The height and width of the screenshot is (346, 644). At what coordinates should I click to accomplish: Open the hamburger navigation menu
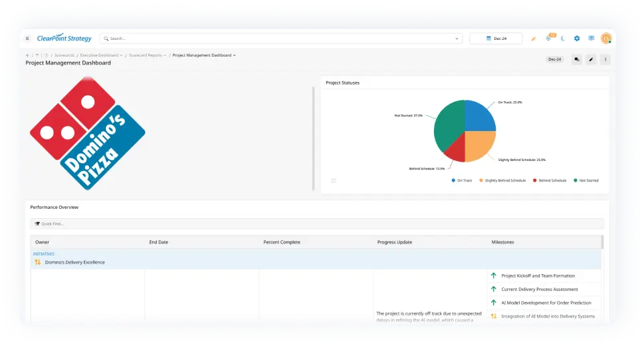pyautogui.click(x=27, y=39)
